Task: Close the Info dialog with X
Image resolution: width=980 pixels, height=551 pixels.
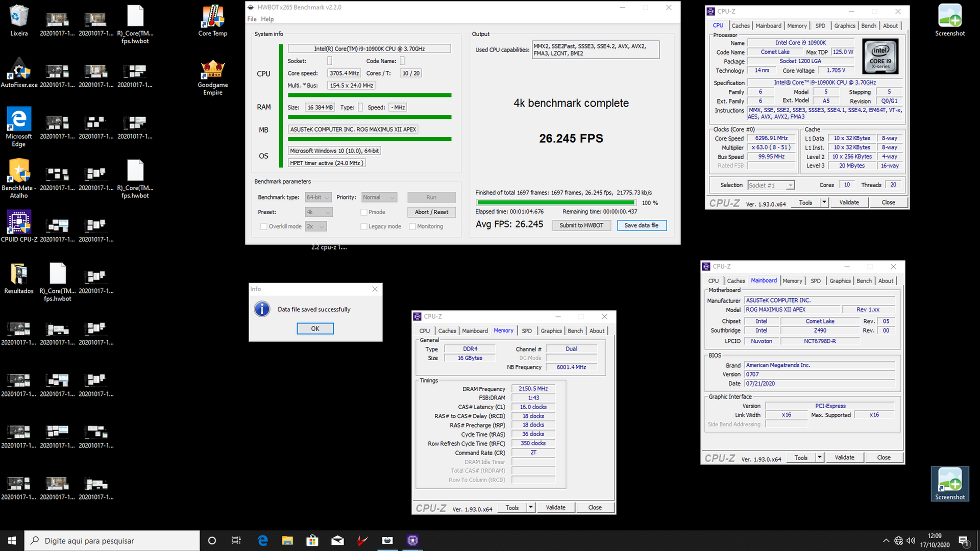Action: coord(375,289)
